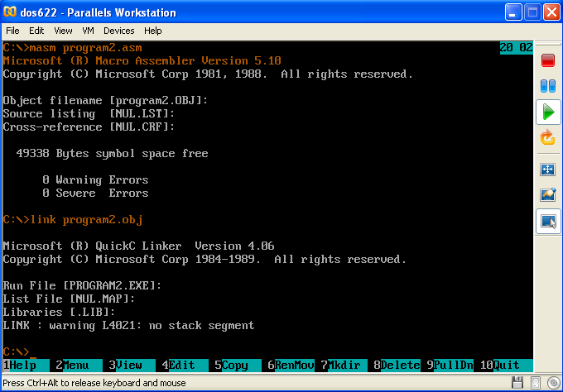Click the 20 02 clock in console corner

(517, 47)
